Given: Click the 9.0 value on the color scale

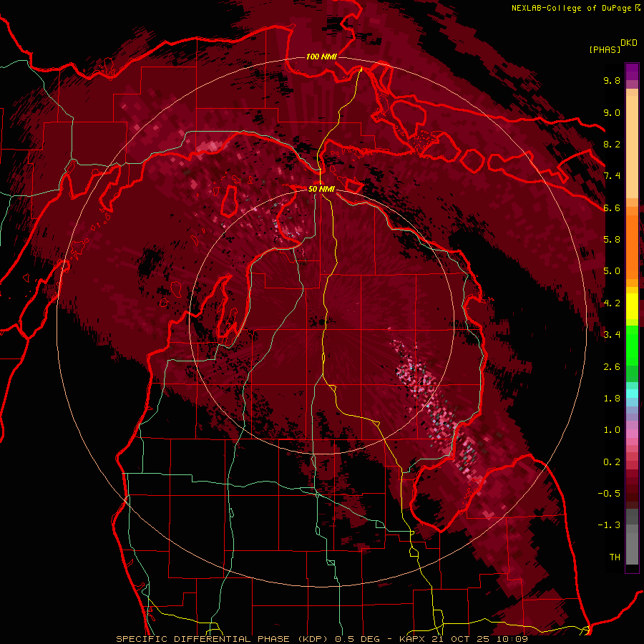Looking at the screenshot, I should 612,112.
